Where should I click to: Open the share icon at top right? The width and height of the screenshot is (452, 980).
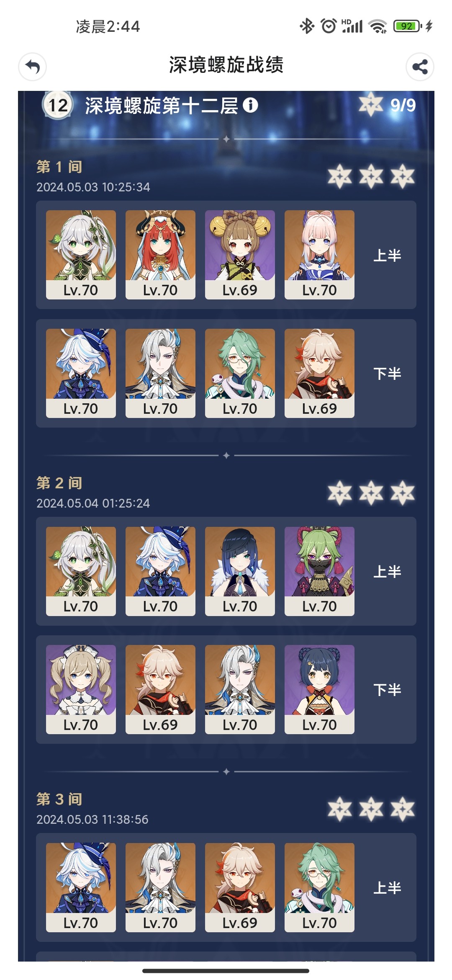(420, 67)
